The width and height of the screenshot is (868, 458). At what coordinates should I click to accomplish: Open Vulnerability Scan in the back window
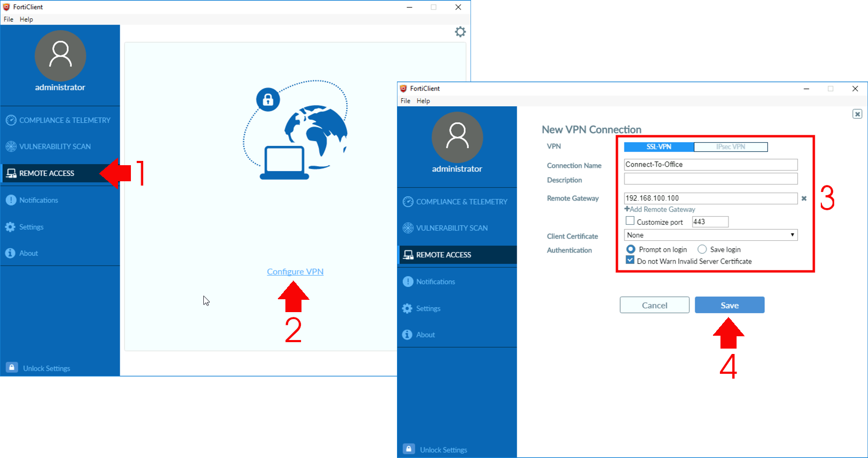point(49,146)
